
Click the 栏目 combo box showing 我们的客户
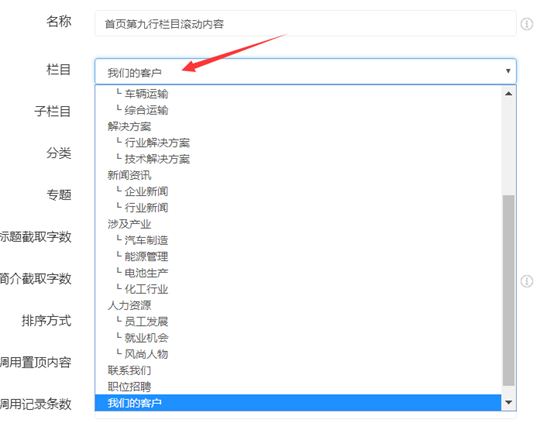pos(305,71)
